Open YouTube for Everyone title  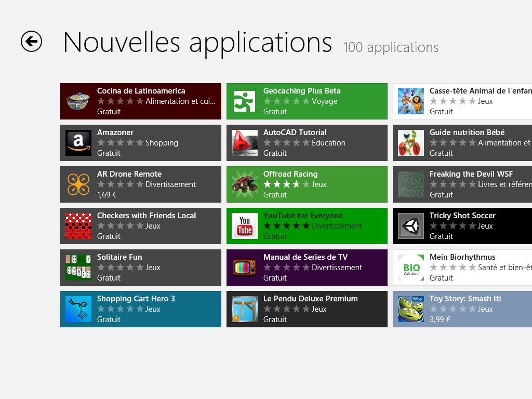coord(303,216)
